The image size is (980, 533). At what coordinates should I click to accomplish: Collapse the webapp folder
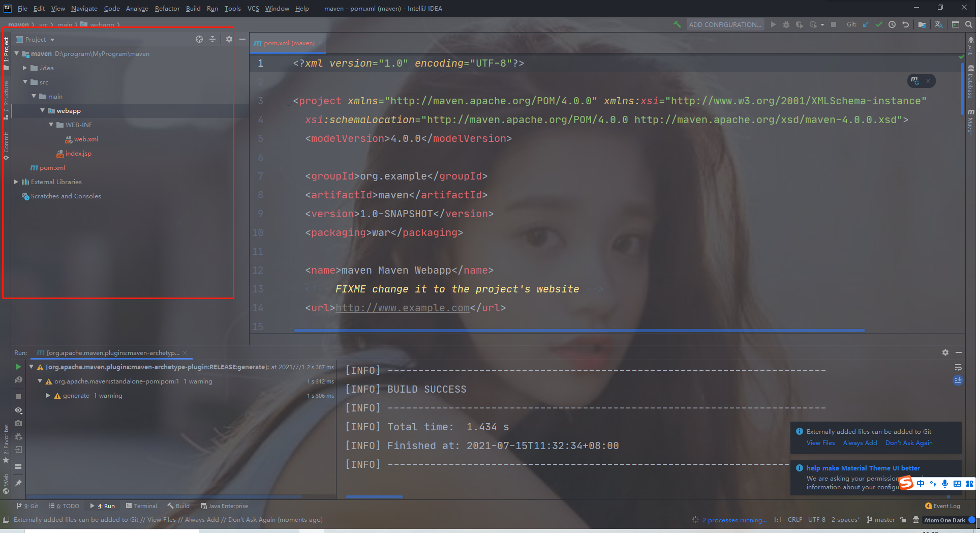[x=42, y=110]
